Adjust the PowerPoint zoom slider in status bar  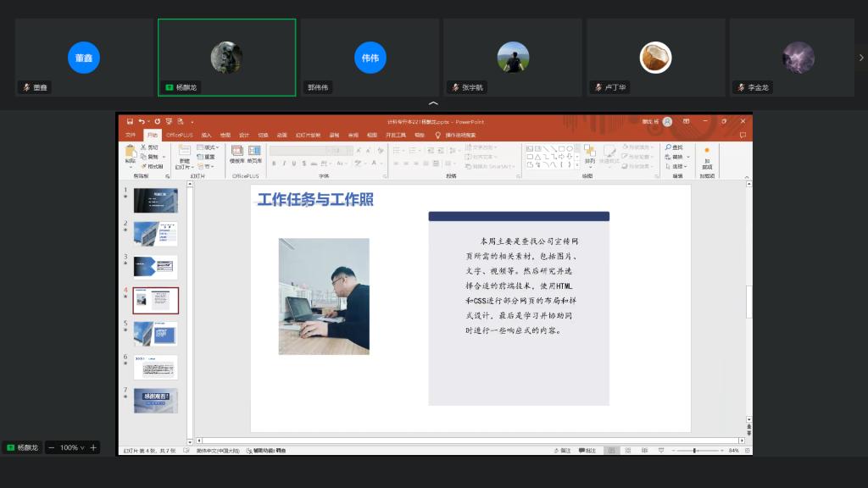click(694, 451)
